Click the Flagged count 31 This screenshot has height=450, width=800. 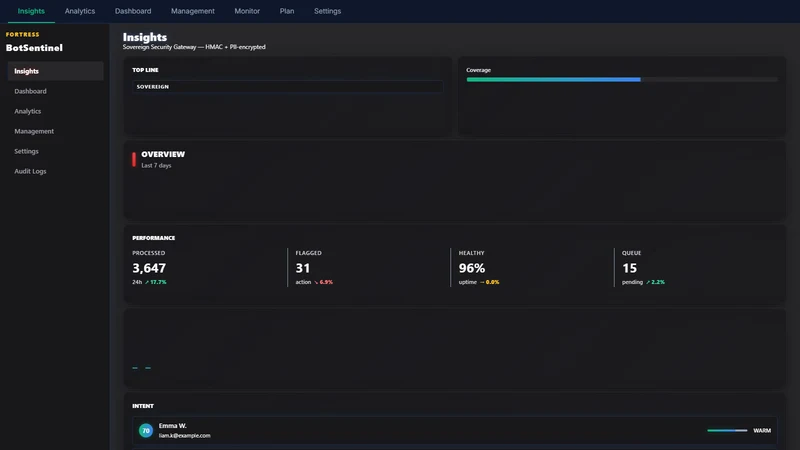(303, 268)
